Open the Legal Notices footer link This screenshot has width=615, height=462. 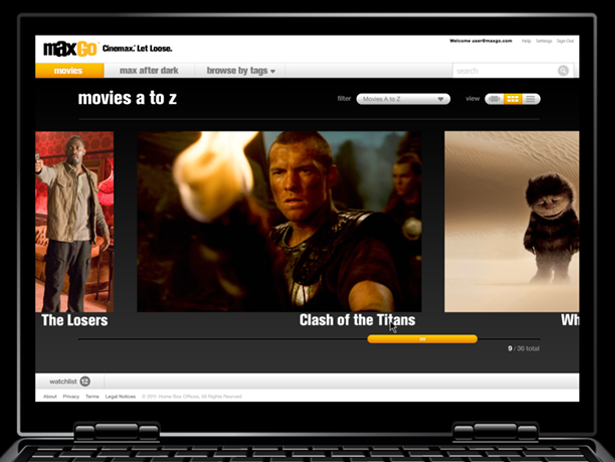pos(120,397)
